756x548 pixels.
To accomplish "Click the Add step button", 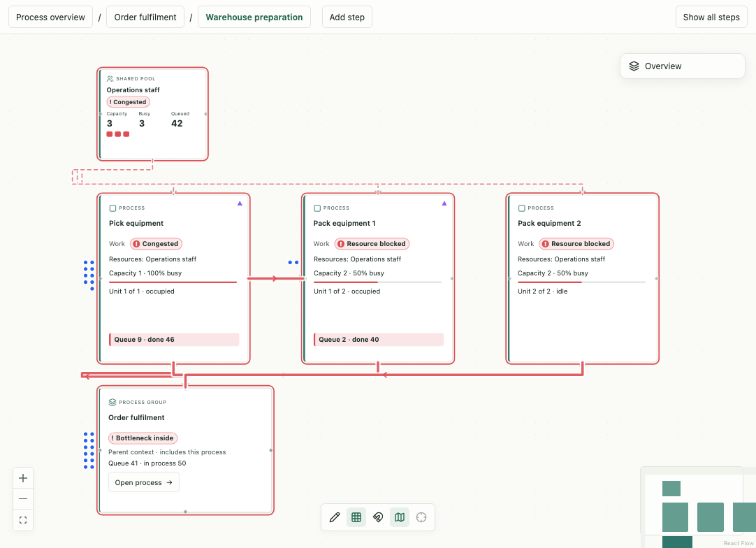I will tap(347, 17).
